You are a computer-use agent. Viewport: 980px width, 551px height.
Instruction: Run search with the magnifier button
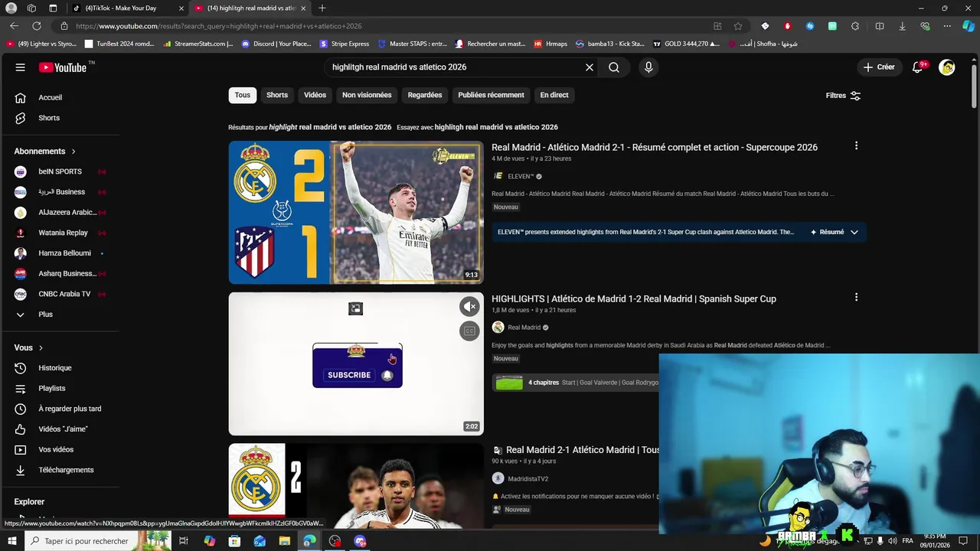click(x=614, y=67)
